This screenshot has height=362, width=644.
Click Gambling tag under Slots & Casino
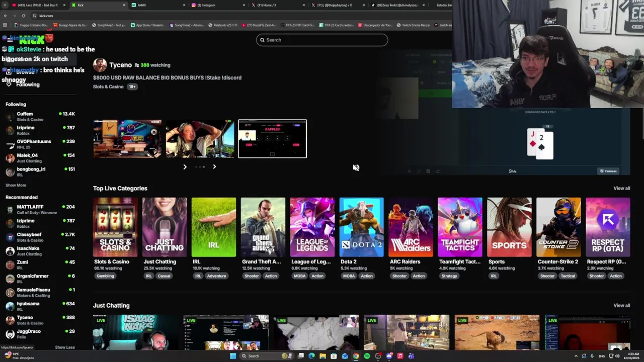click(105, 276)
